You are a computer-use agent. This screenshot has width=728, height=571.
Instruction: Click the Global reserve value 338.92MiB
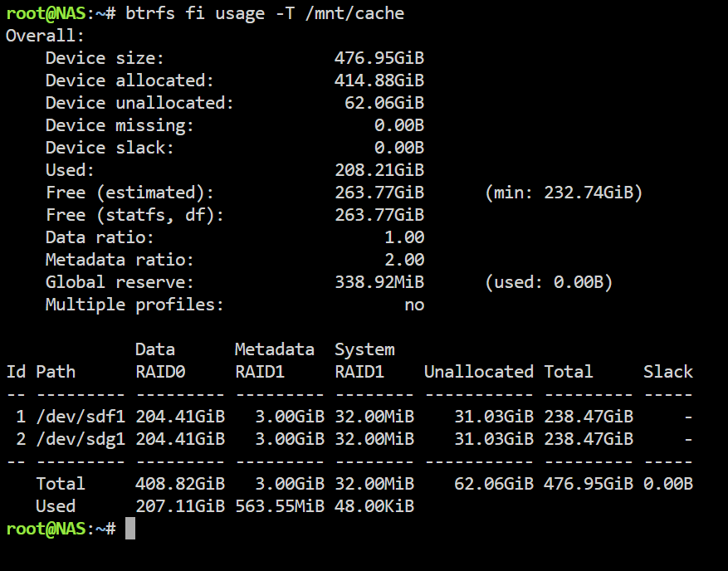pos(379,282)
